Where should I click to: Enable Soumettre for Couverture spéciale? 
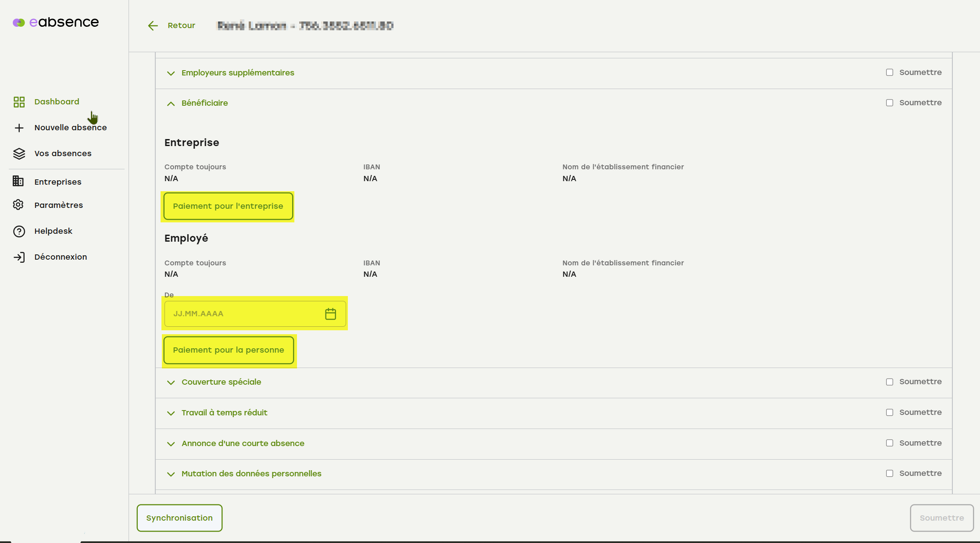coord(889,382)
